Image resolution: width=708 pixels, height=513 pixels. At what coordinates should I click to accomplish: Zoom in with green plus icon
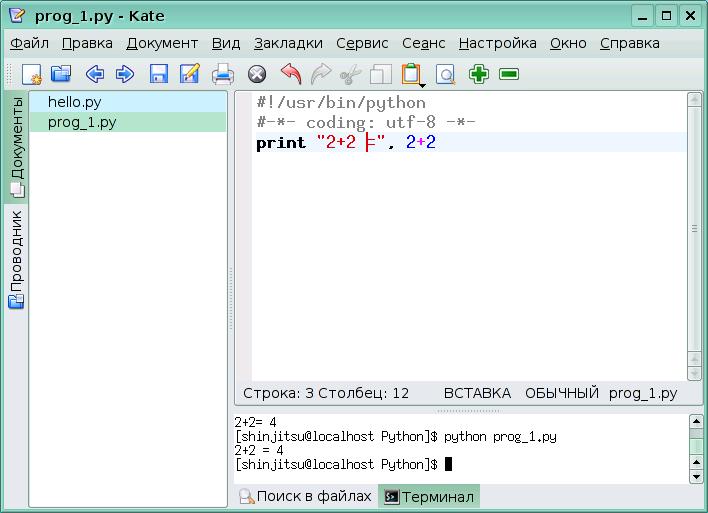[479, 74]
